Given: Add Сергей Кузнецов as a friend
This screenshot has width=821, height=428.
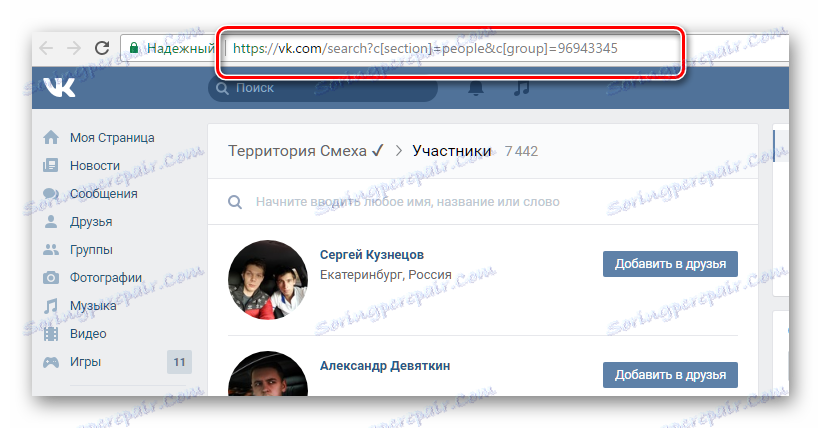Looking at the screenshot, I should 670,264.
